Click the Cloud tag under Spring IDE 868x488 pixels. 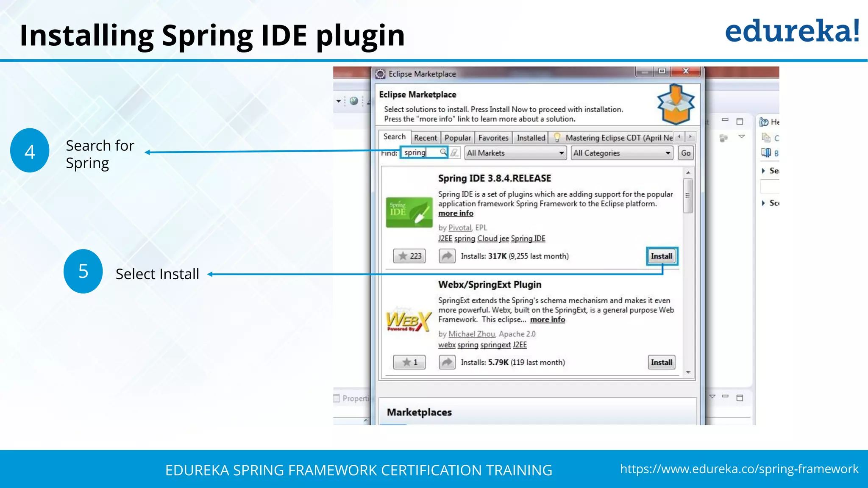pos(487,238)
